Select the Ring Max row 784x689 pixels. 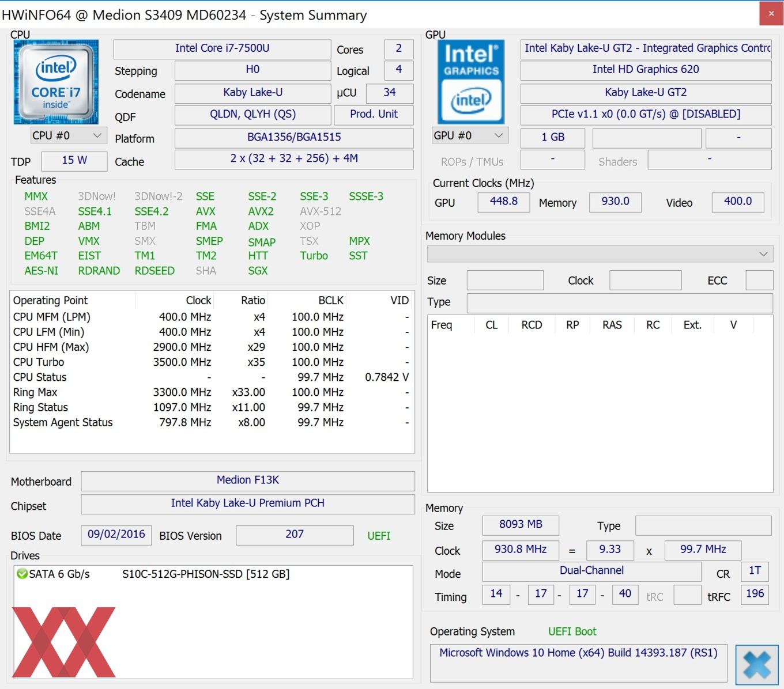[212, 392]
